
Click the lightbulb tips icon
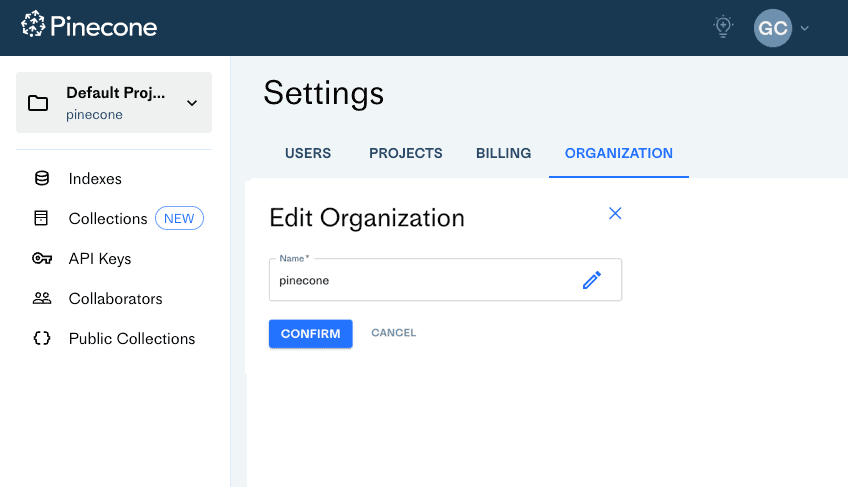pos(723,27)
